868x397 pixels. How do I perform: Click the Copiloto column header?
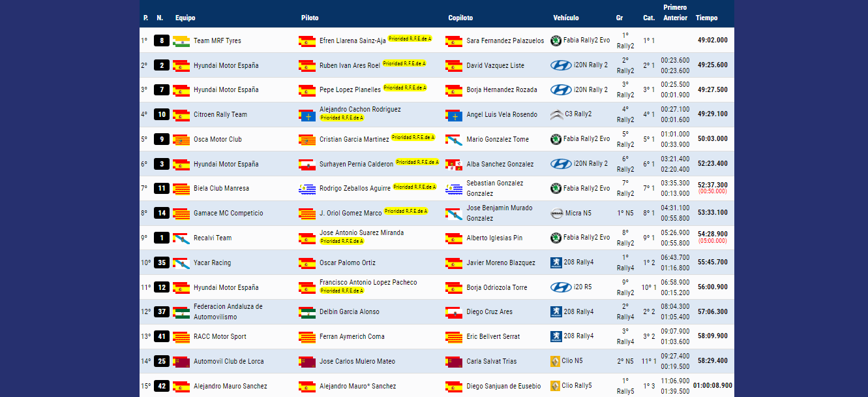click(x=460, y=18)
